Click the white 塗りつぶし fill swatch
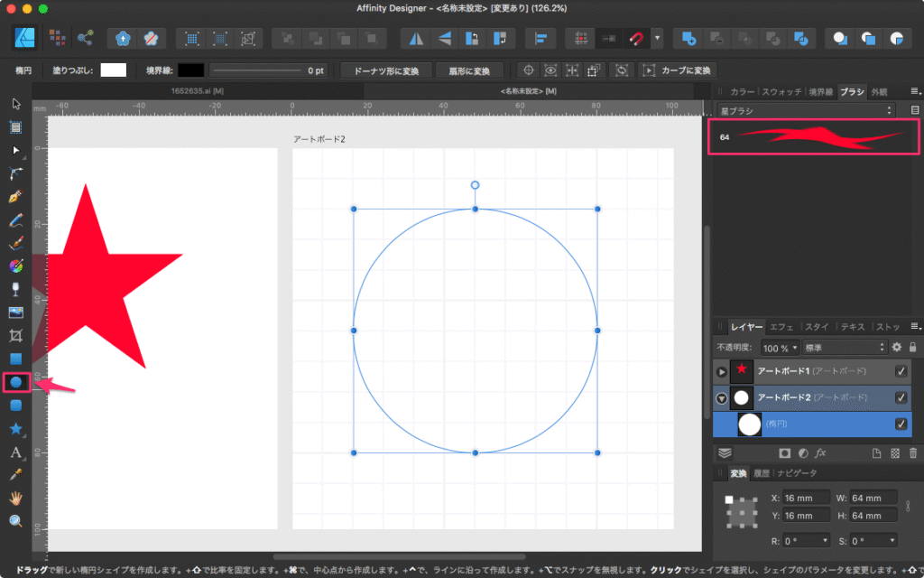The width and height of the screenshot is (924, 578). click(113, 70)
